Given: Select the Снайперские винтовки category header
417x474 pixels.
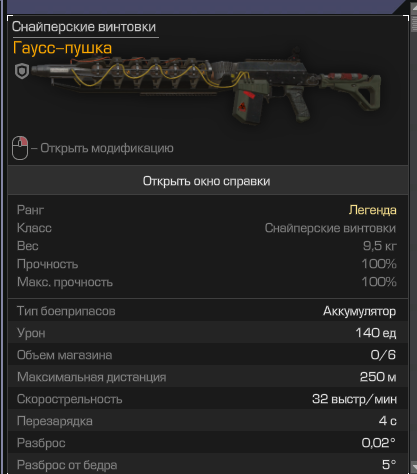Looking at the screenshot, I should tap(84, 27).
